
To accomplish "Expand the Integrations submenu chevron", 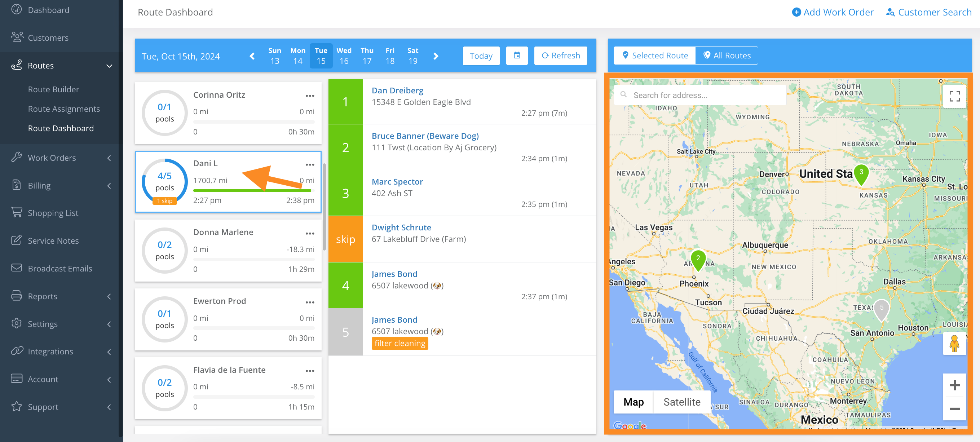I will [109, 352].
